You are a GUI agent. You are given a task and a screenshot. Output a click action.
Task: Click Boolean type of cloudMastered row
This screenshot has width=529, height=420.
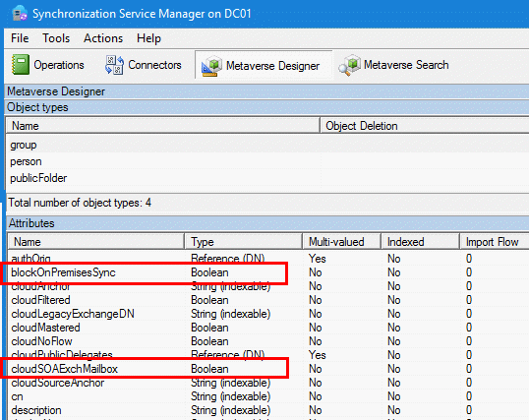click(209, 328)
